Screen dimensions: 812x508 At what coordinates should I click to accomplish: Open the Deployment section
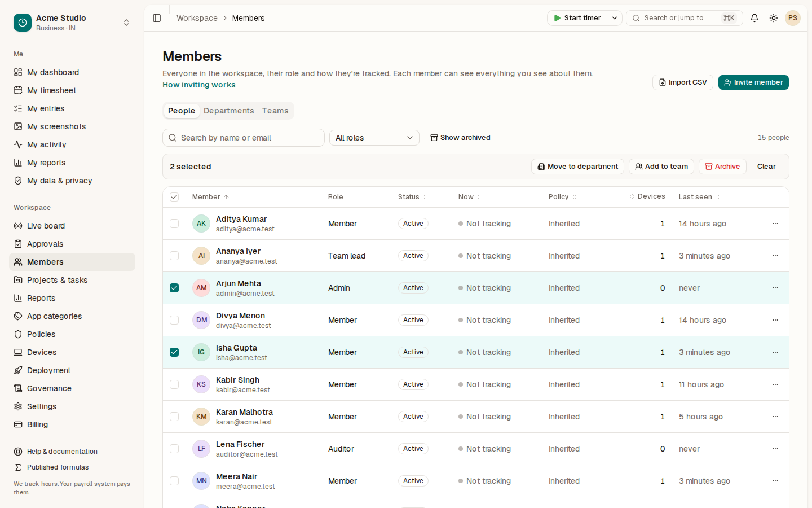pos(72,370)
